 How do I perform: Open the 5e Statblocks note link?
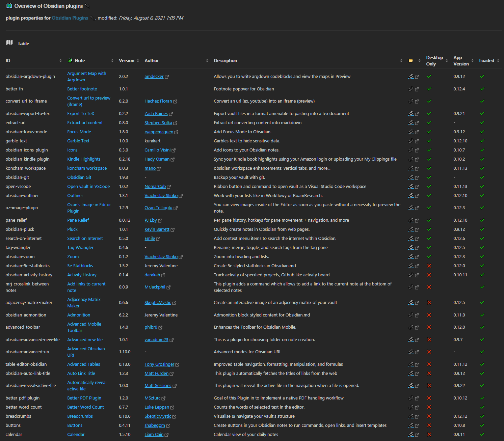pos(80,266)
